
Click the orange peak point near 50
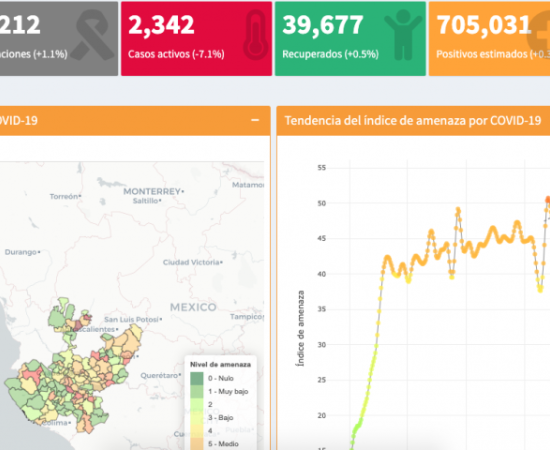[x=548, y=200]
